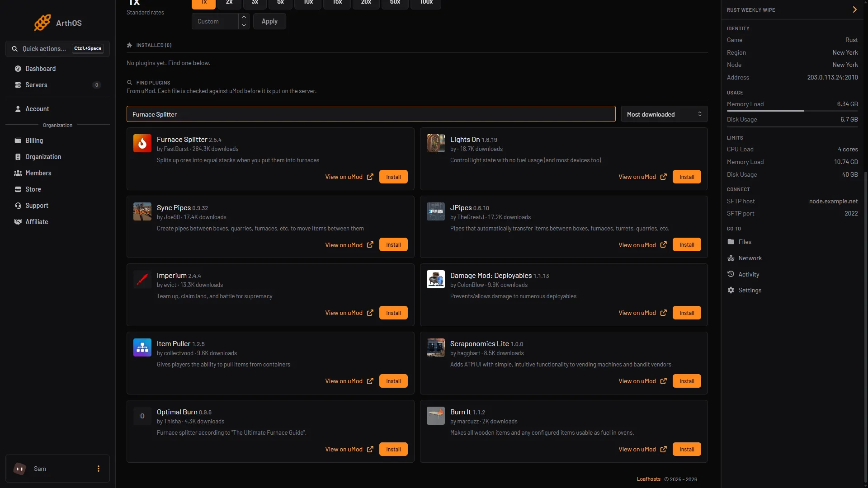Open Sam's user options menu (three dots)
Screen dimensions: 868x488
[99, 469]
